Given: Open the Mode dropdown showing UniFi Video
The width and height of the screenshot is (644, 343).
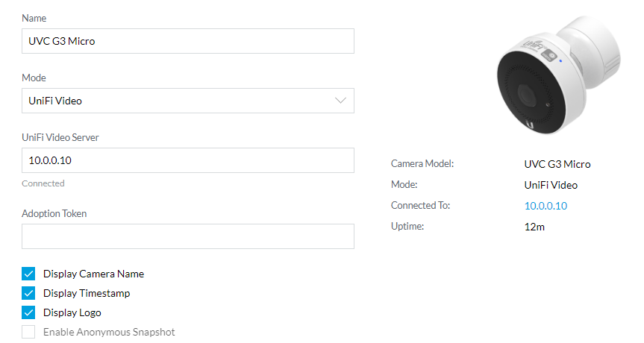Looking at the screenshot, I should point(188,101).
